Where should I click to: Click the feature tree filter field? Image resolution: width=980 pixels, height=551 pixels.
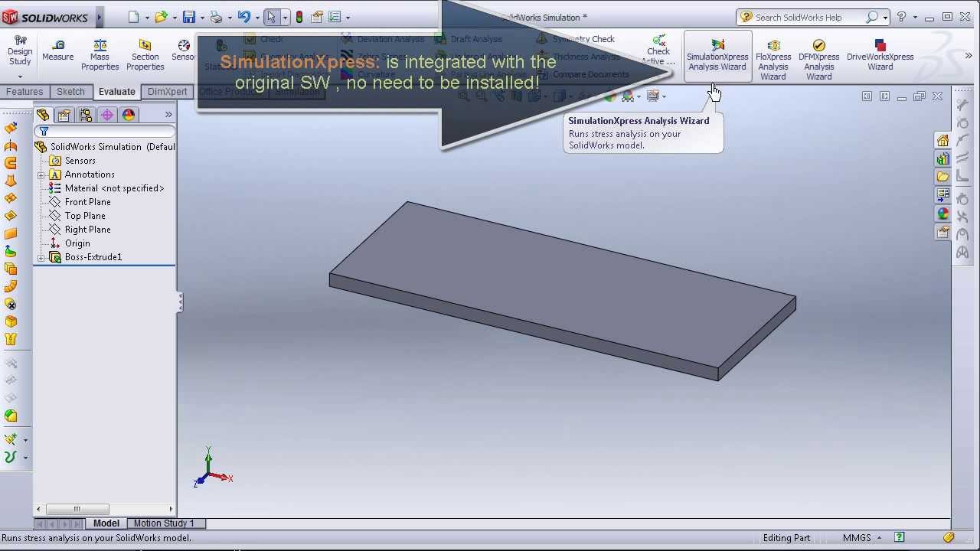(x=105, y=132)
